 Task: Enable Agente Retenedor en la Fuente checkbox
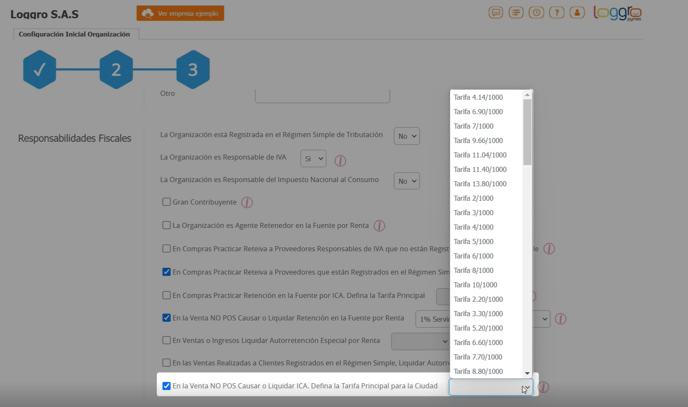coord(167,225)
